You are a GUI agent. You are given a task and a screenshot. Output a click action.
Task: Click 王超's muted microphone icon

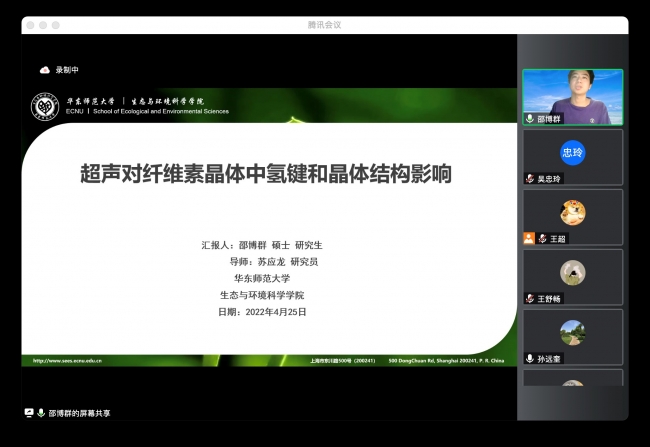(541, 238)
